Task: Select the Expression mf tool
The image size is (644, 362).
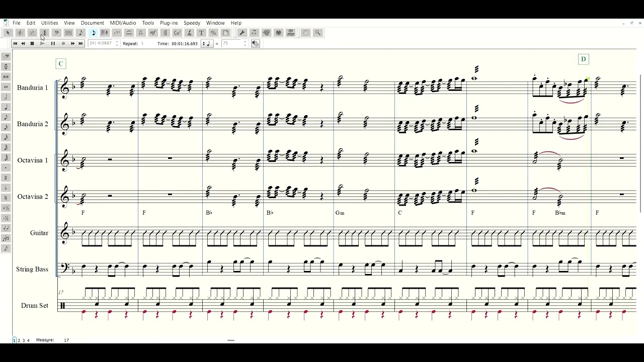Action: tap(153, 33)
